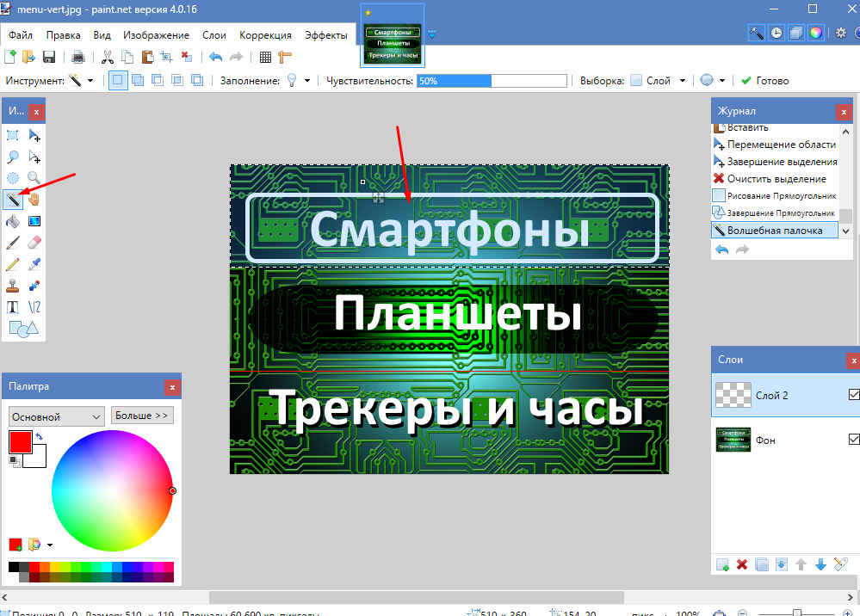Open the Эффекты menu

[x=325, y=35]
